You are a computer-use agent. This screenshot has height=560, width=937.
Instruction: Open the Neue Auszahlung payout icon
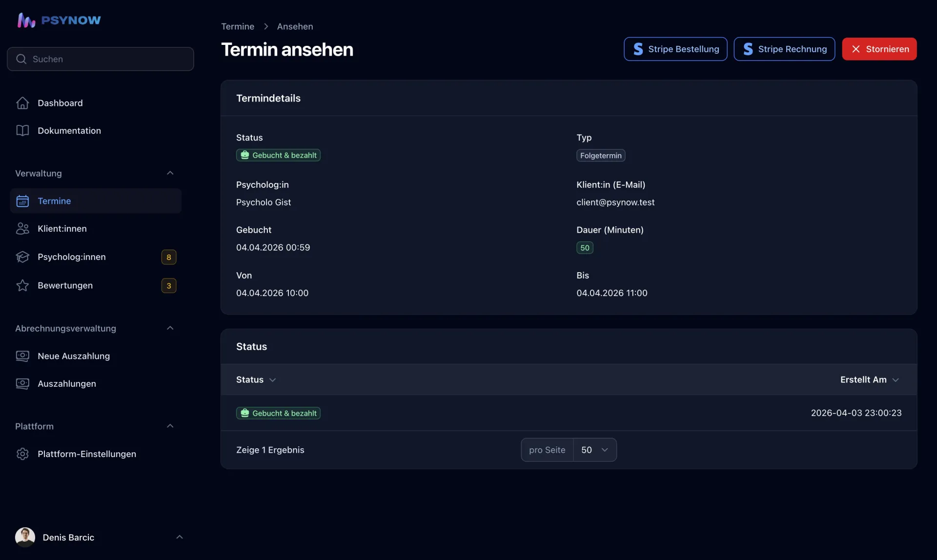(22, 356)
